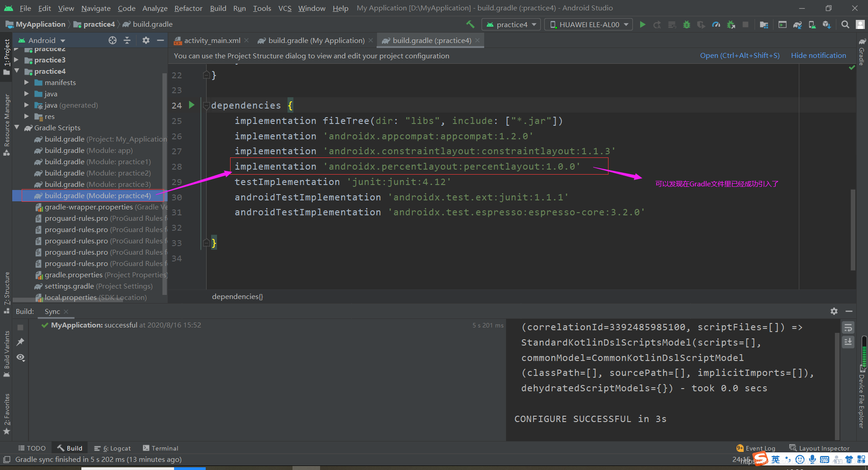
Task: Toggle soft-wrap icon in build output
Action: [x=848, y=328]
